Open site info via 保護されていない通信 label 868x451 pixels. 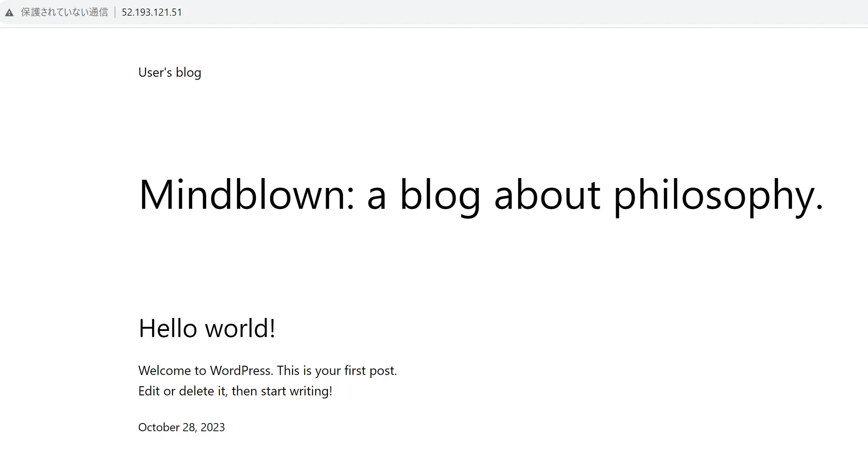click(x=64, y=12)
